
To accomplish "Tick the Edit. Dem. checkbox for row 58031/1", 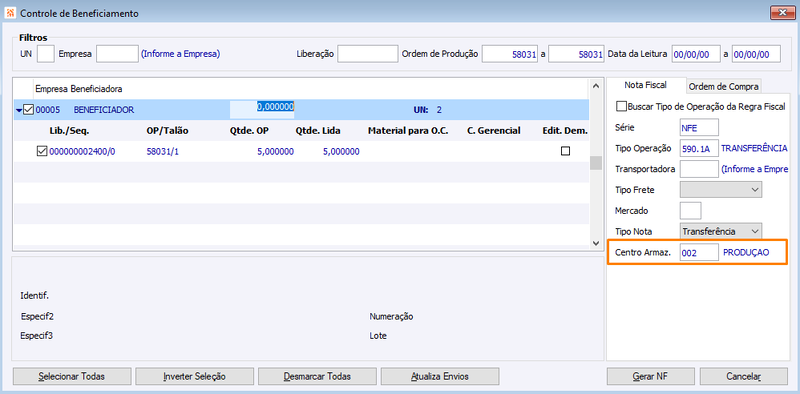I will point(565,151).
